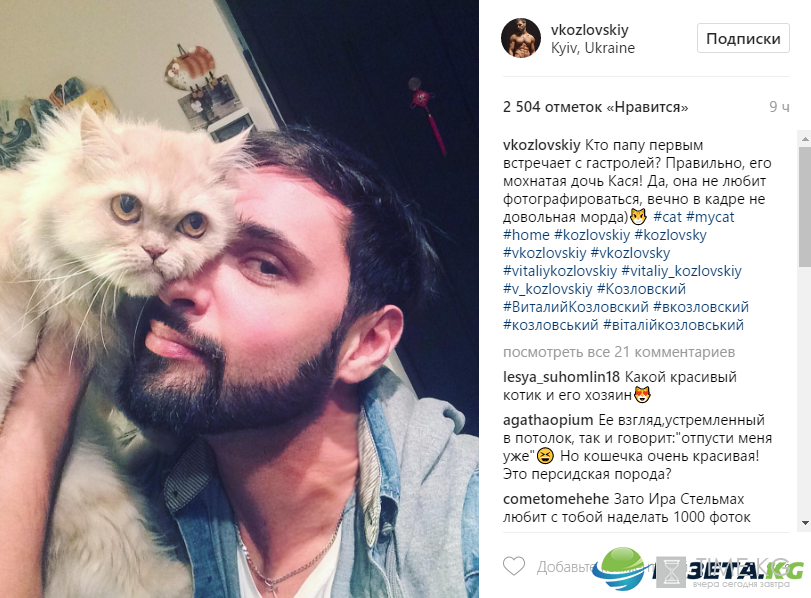
Task: Open the #home hashtag
Action: (526, 235)
